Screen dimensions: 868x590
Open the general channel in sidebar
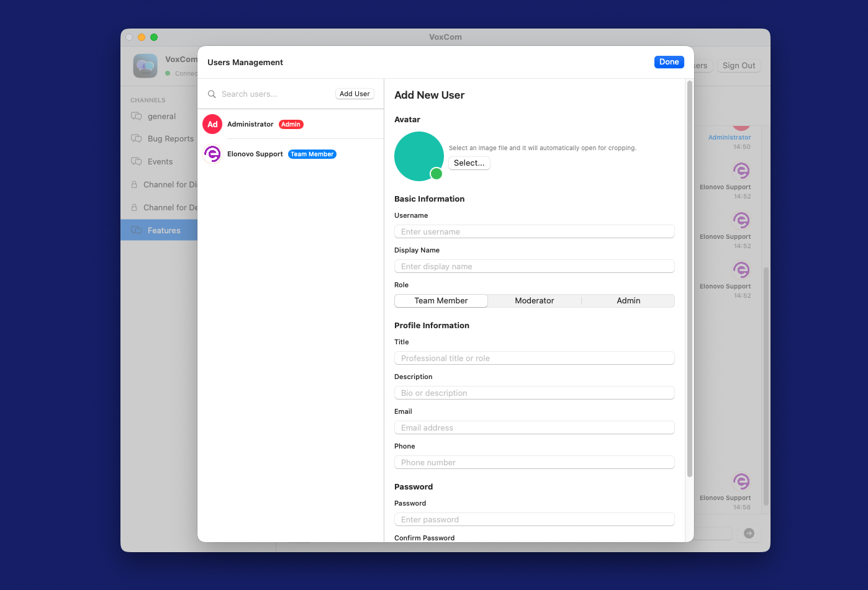point(159,116)
